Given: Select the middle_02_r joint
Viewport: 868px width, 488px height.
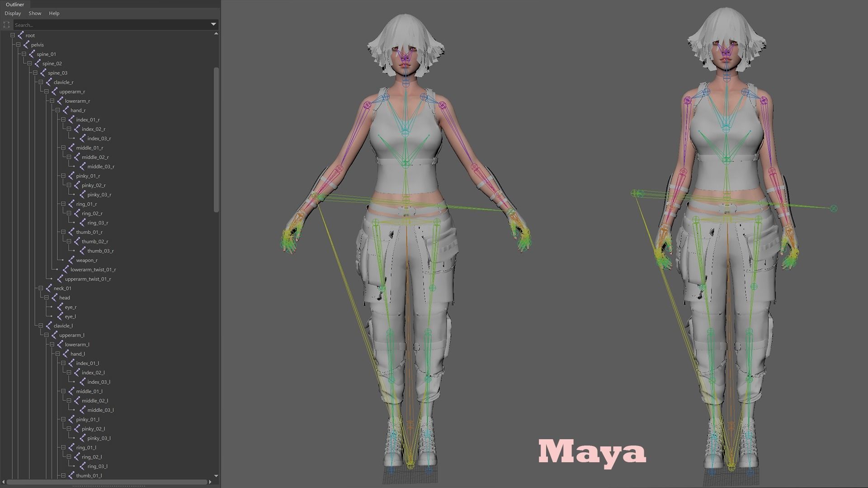Looking at the screenshot, I should coord(95,157).
